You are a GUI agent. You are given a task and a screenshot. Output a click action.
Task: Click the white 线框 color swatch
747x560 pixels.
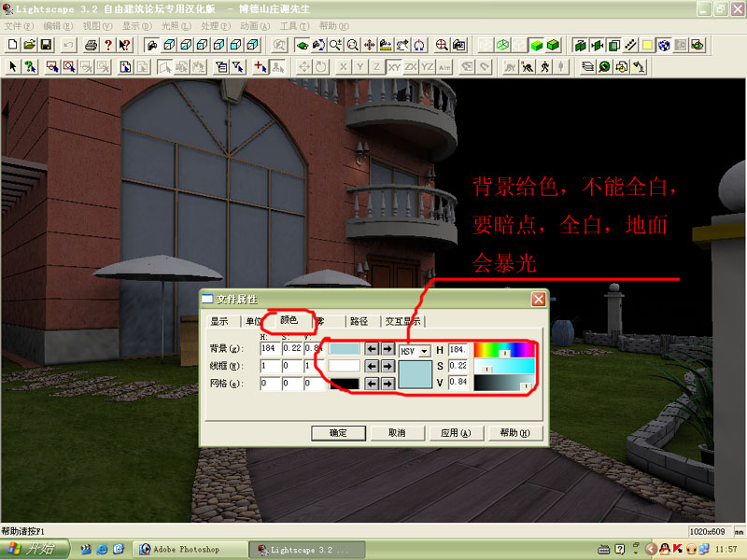click(345, 366)
